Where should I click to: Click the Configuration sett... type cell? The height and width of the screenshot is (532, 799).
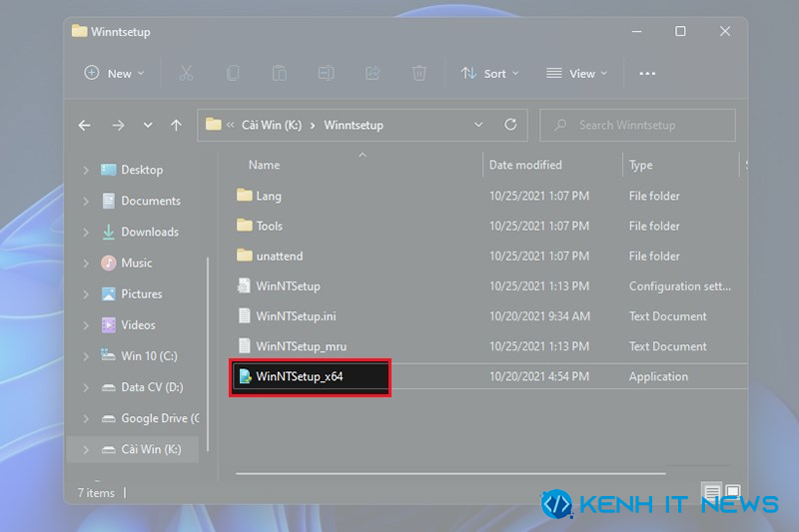tap(680, 286)
